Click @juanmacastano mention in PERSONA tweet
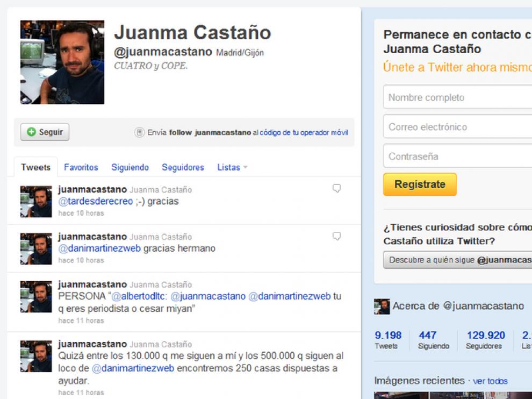Image resolution: width=532 pixels, height=399 pixels. tap(207, 296)
